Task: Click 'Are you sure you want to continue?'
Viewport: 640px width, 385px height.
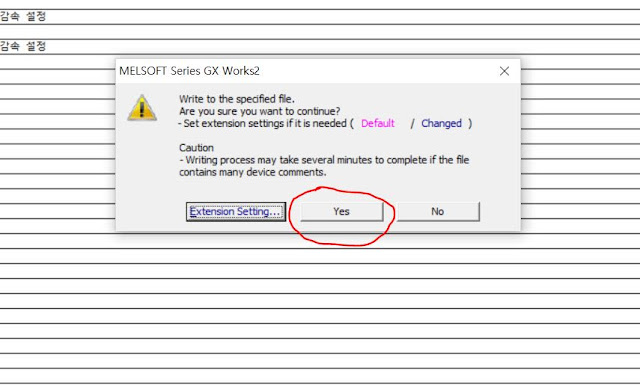Action: click(x=260, y=111)
